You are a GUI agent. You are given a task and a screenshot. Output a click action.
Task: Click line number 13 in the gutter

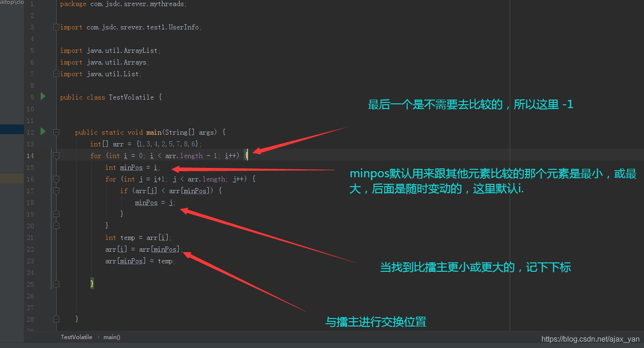click(x=30, y=144)
